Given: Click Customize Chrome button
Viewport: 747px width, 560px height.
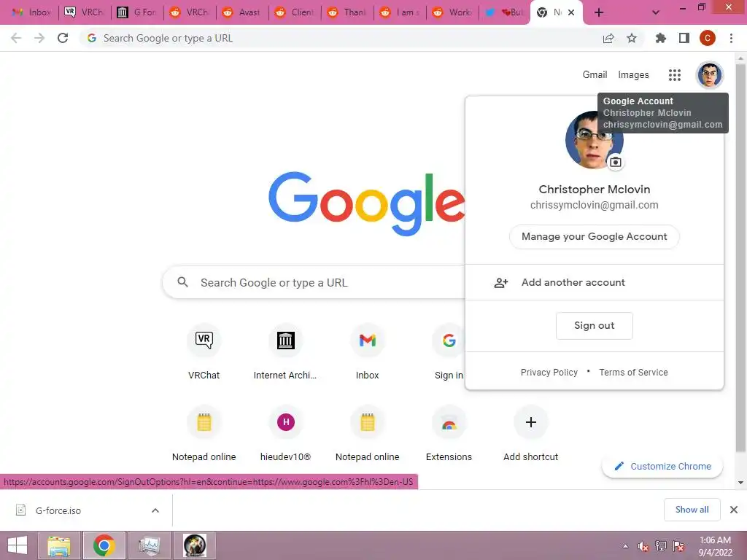Looking at the screenshot, I should click(662, 466).
